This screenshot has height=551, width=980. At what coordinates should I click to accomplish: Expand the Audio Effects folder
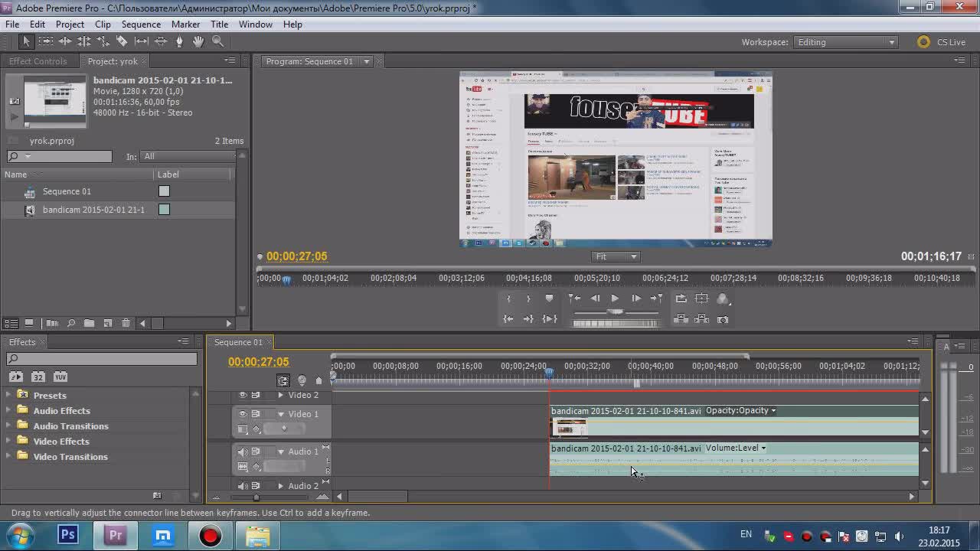9,410
